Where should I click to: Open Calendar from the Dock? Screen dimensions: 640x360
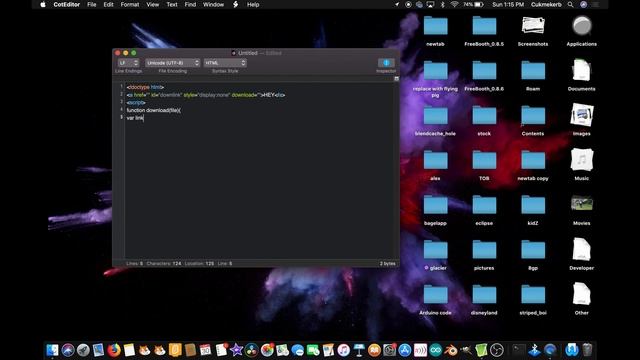coord(205,350)
